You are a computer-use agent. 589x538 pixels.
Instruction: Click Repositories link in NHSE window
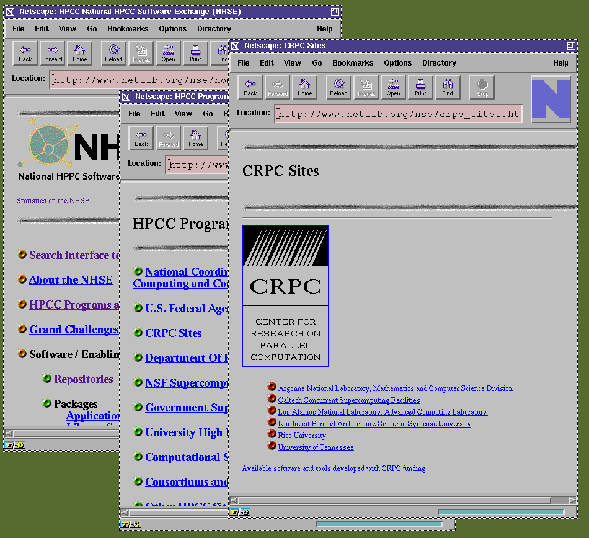pos(83,379)
